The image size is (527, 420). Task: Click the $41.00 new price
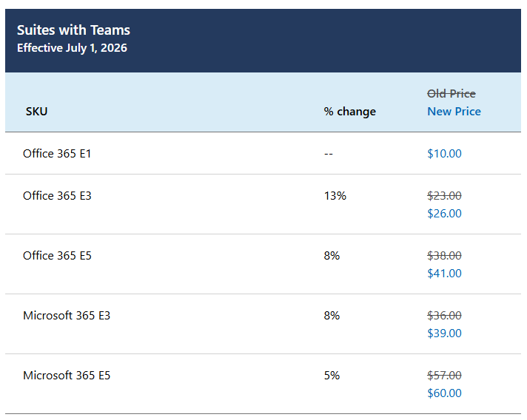pyautogui.click(x=444, y=274)
